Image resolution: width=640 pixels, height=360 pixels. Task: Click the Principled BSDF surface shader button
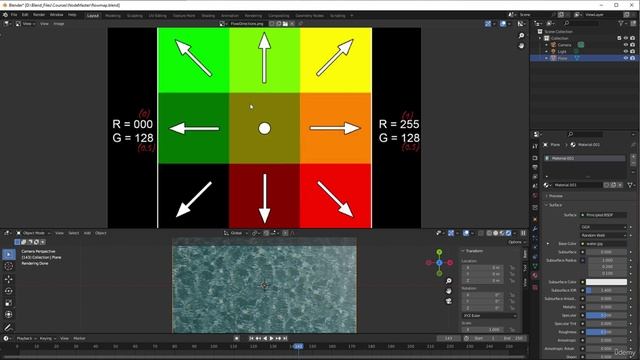click(603, 215)
